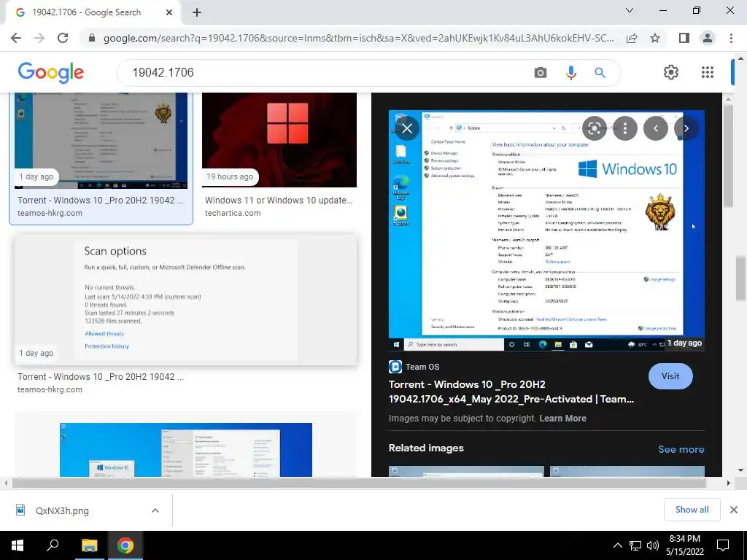Open Chrome three-dot menu

(731, 38)
